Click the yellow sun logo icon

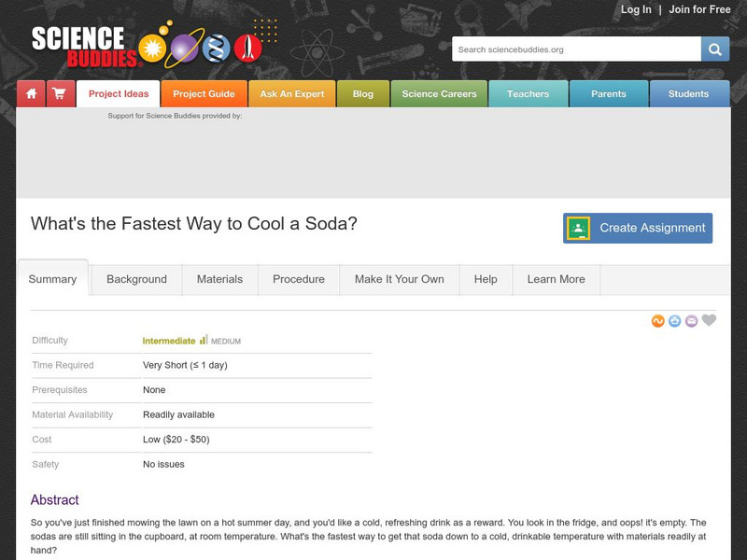pyautogui.click(x=152, y=49)
